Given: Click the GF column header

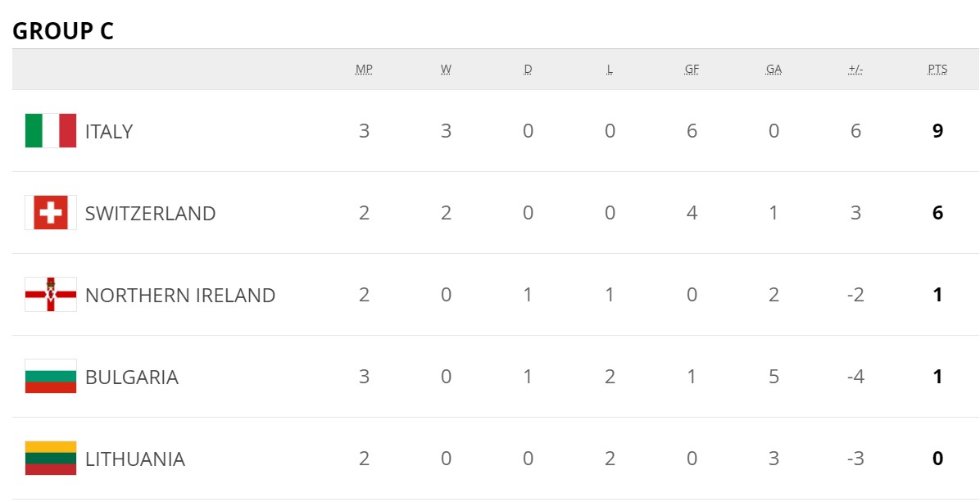Looking at the screenshot, I should pos(692,70).
